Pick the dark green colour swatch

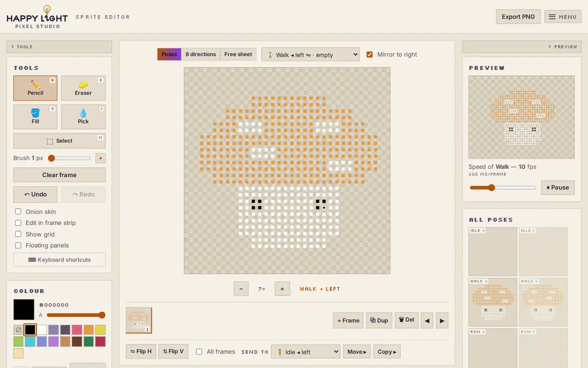[89, 342]
